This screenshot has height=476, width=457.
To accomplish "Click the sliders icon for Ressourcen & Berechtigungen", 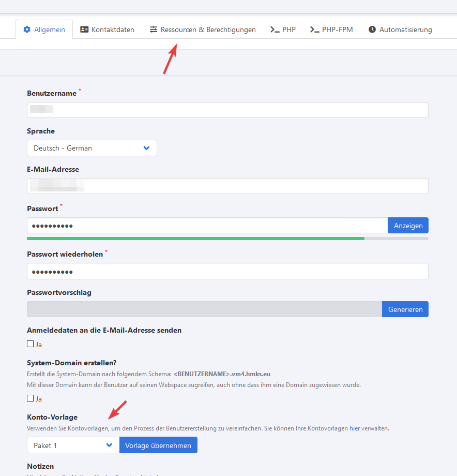I will coord(154,29).
